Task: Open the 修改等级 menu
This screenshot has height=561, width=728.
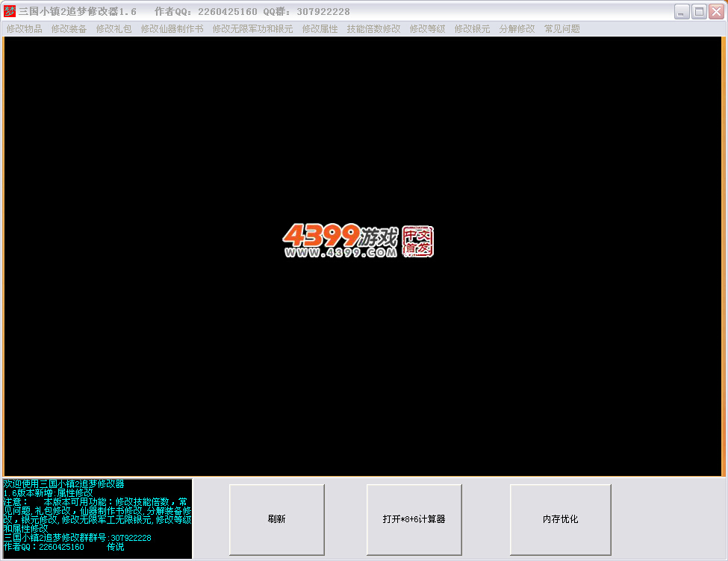Action: point(427,29)
